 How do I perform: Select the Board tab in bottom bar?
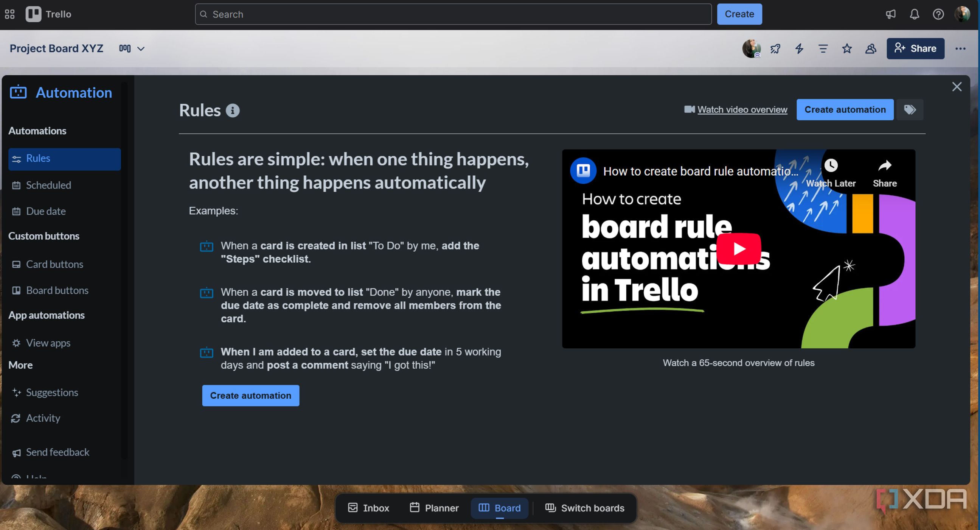[500, 508]
